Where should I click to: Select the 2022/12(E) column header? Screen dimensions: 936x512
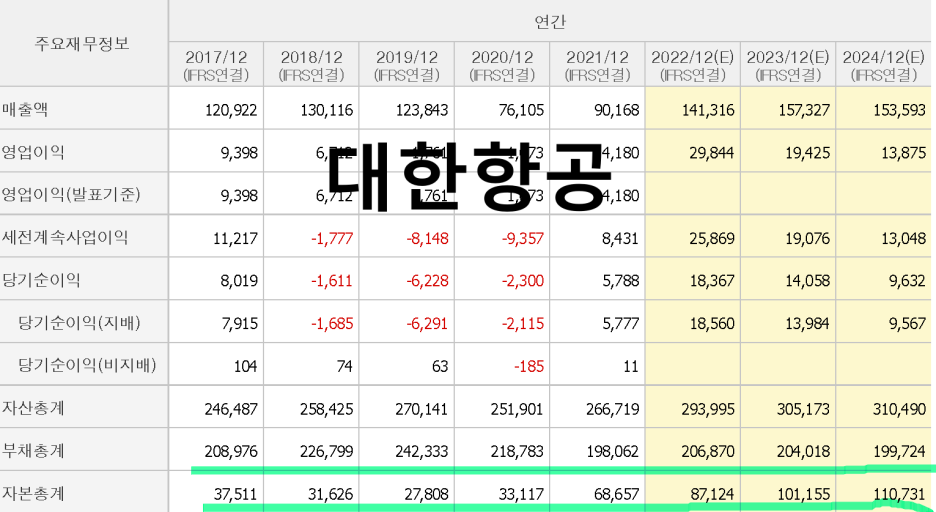692,65
